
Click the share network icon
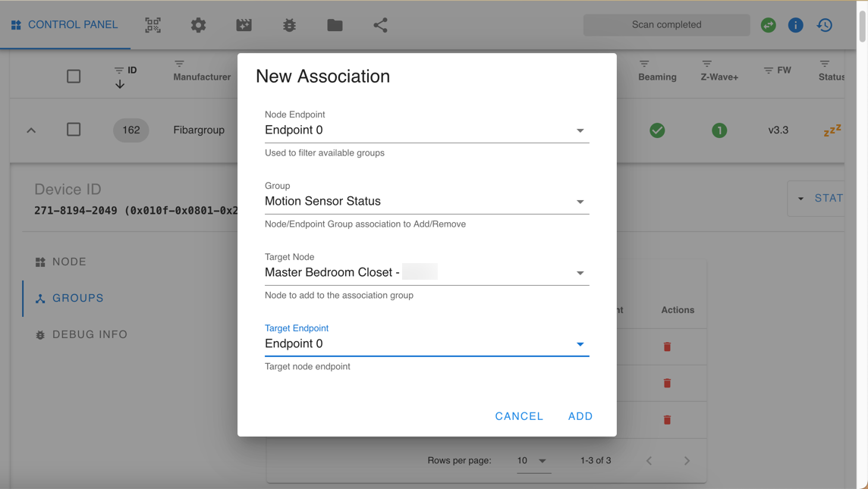coord(379,24)
